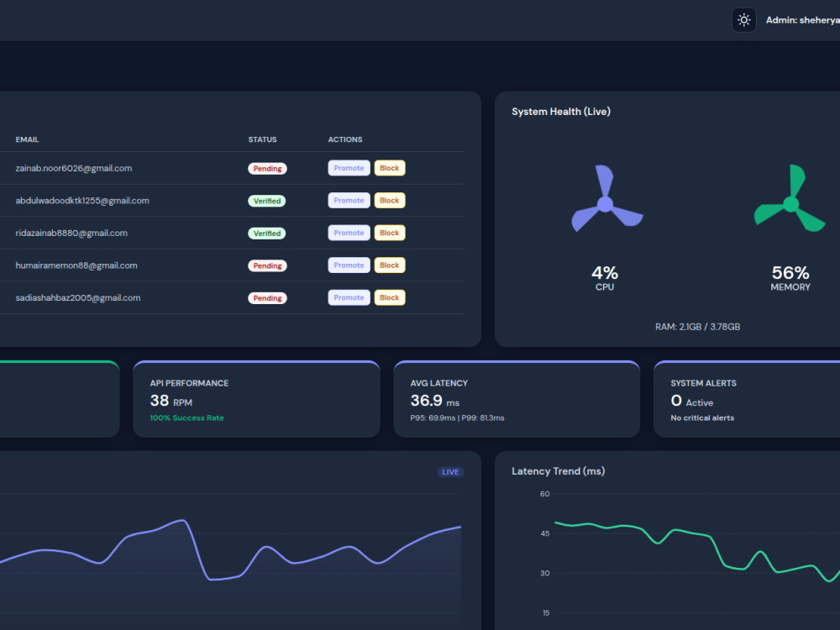840x630 pixels.
Task: Block humairamemon88@gmail.com user
Action: [x=390, y=265]
